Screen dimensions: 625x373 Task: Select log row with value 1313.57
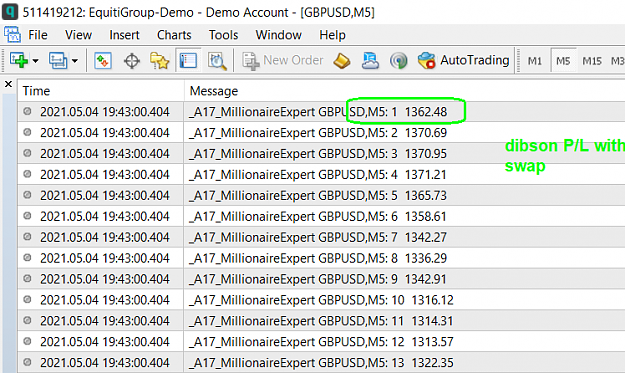pos(321,342)
